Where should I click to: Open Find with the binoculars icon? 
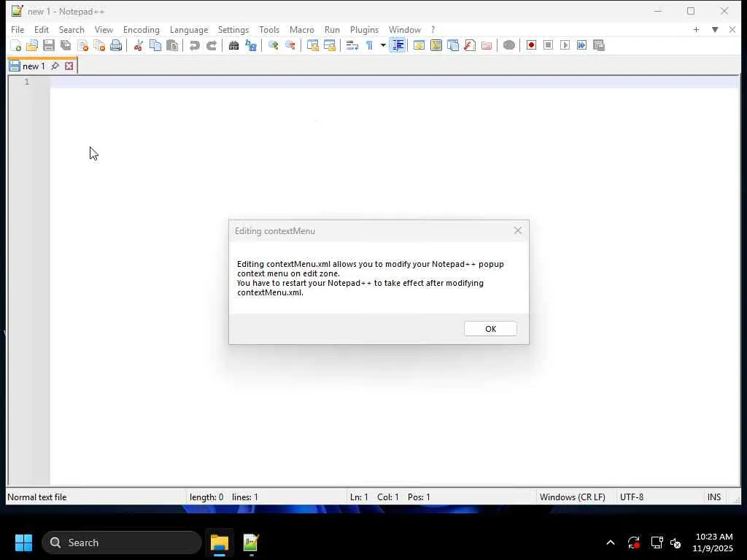tap(233, 45)
